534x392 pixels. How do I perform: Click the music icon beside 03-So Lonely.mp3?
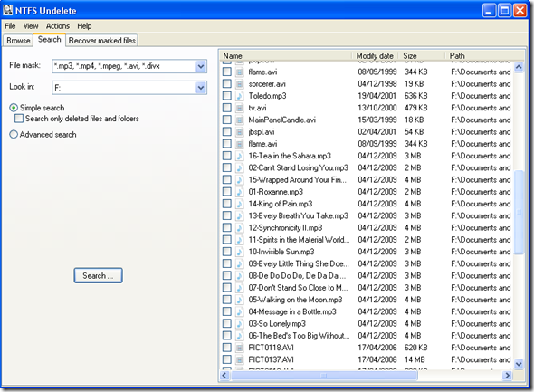click(x=240, y=324)
